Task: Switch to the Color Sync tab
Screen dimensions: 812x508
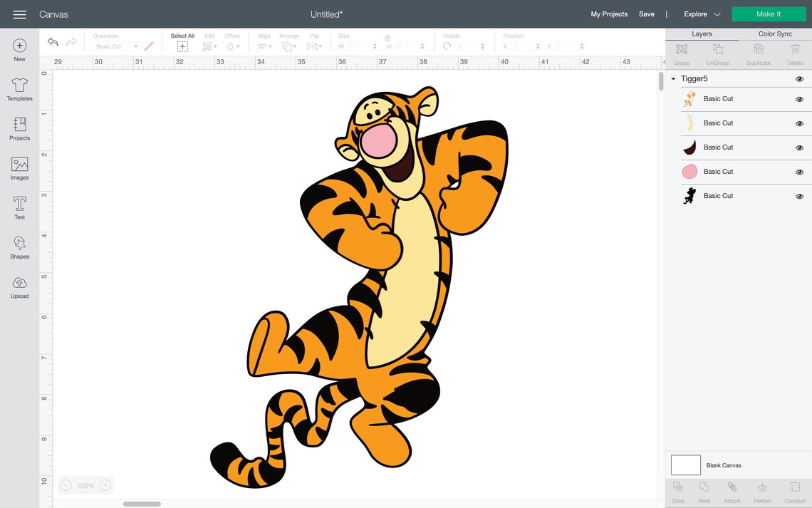Action: (774, 33)
